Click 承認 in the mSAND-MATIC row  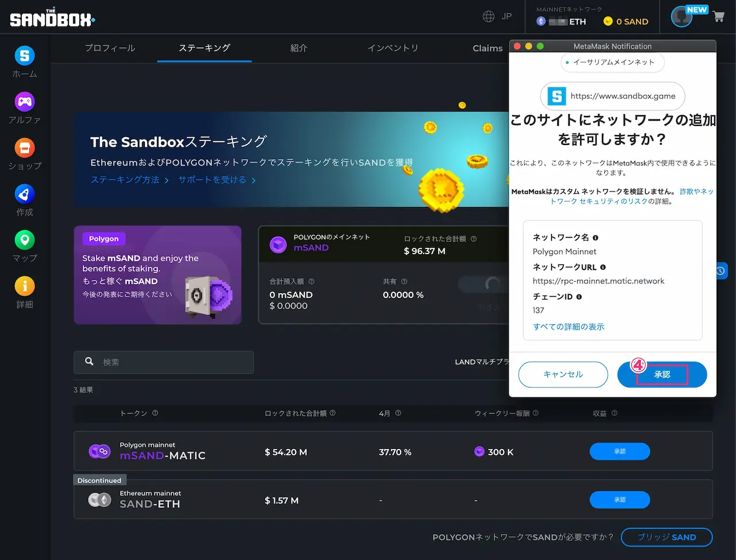[620, 451]
